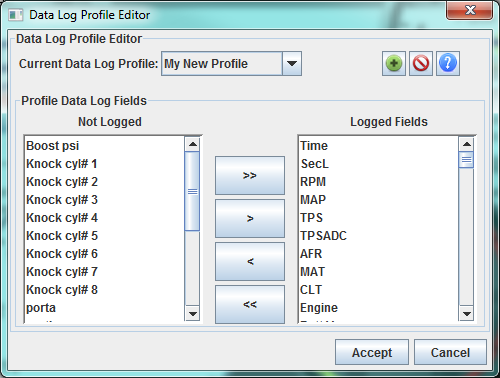Select porta in Not Logged list
The height and width of the screenshot is (378, 500).
point(104,308)
